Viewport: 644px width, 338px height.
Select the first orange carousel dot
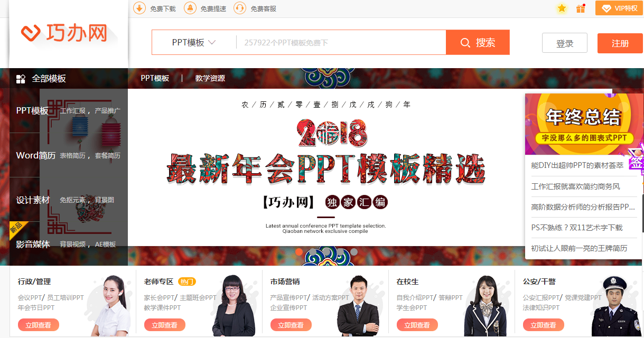click(x=299, y=252)
